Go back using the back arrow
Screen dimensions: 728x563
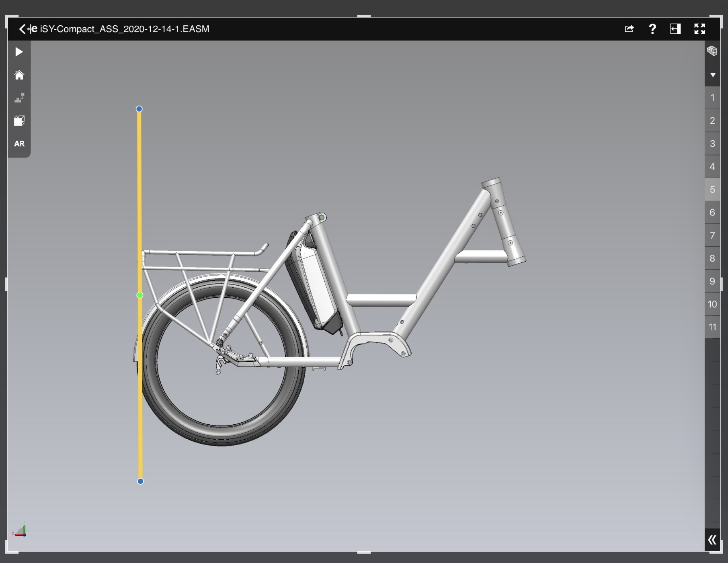click(x=23, y=29)
